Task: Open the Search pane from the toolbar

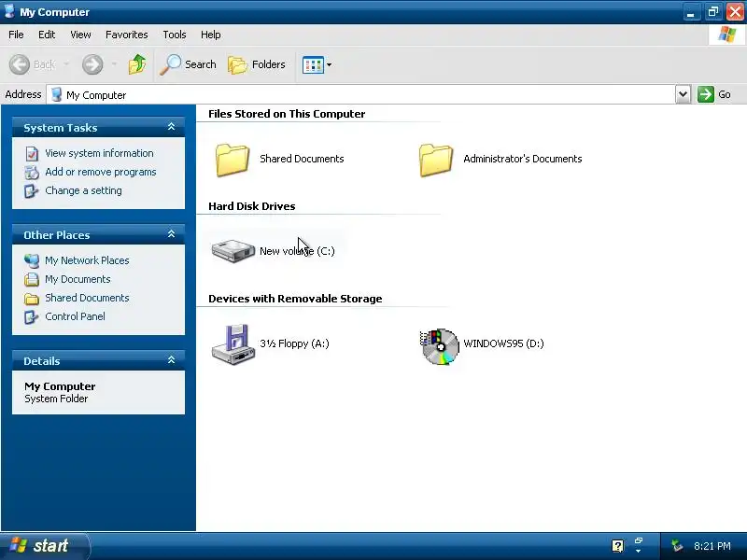Action: point(188,64)
